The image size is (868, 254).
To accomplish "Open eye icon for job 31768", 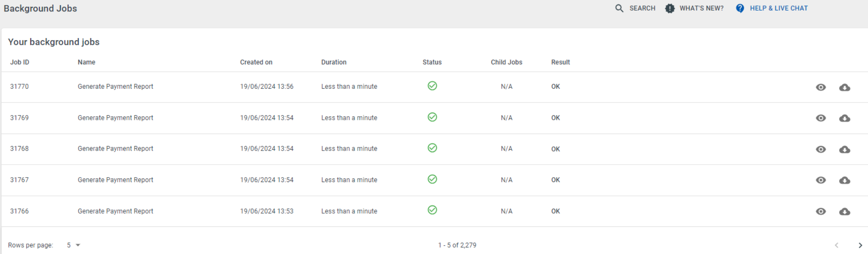I will coord(821,149).
